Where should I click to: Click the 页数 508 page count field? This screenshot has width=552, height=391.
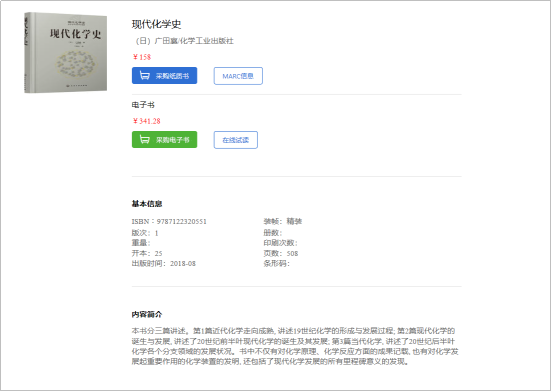[281, 253]
